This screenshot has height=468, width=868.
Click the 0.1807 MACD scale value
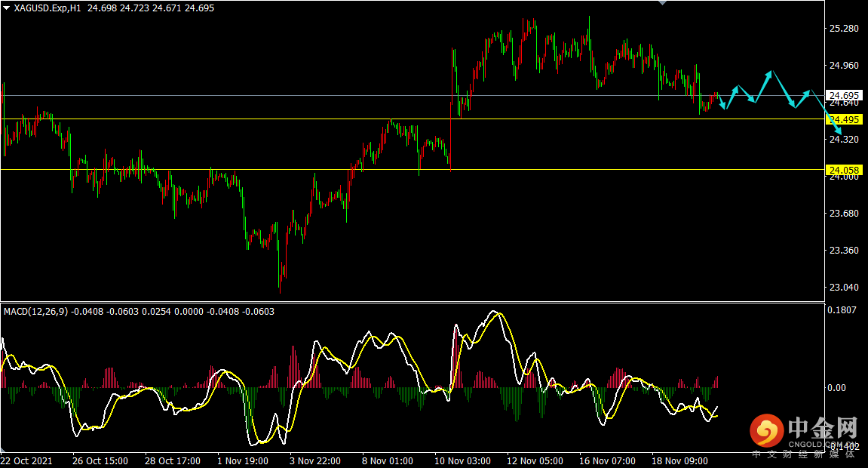coord(842,309)
